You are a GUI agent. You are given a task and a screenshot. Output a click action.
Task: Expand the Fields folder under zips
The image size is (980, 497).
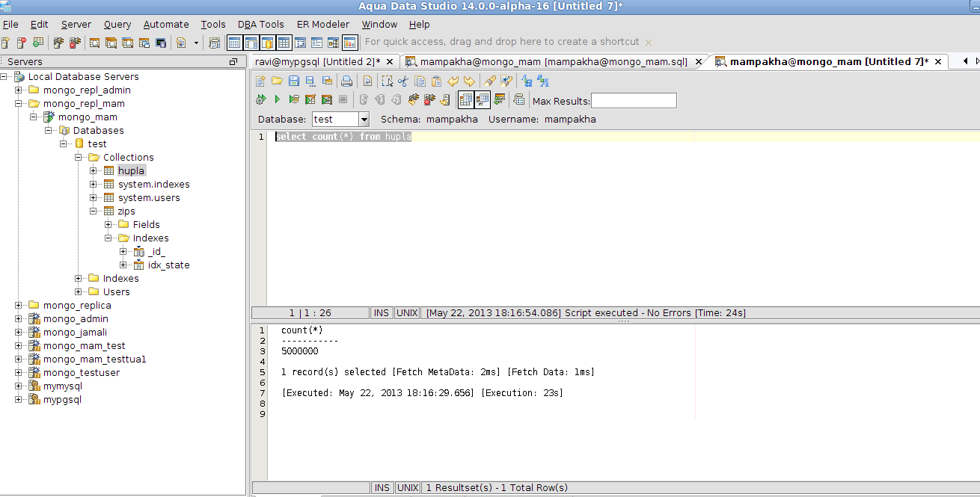tap(108, 224)
